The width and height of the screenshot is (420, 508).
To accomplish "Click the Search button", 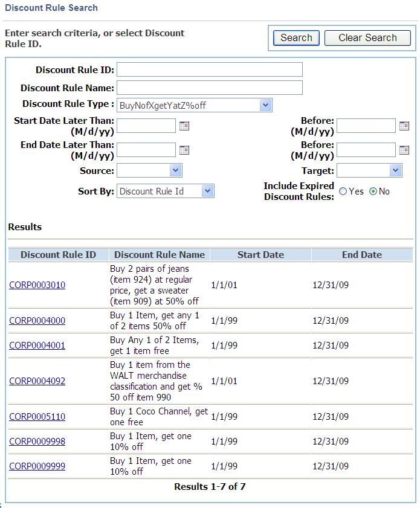I will point(296,38).
